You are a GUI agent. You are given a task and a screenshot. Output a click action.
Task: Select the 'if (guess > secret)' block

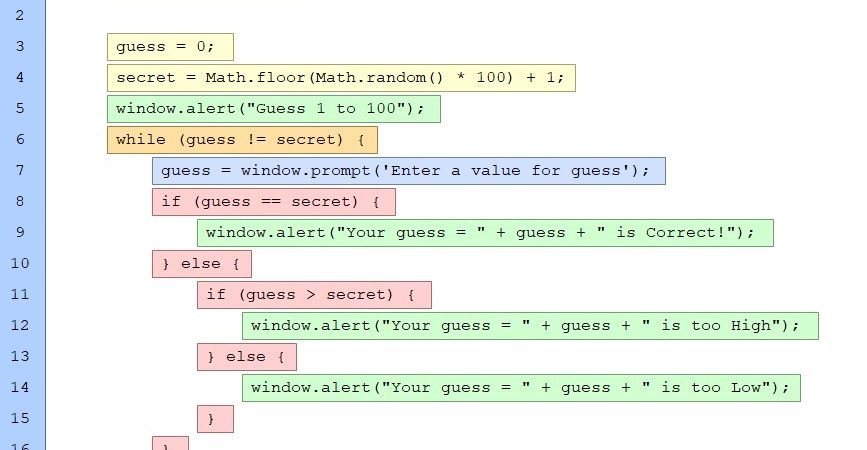(314, 295)
